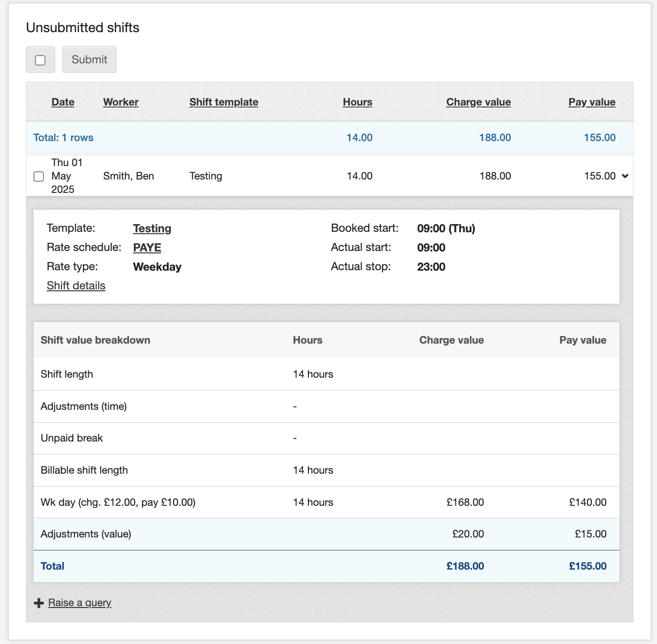This screenshot has width=657, height=644.
Task: Sort the table by Date column
Action: [x=63, y=102]
